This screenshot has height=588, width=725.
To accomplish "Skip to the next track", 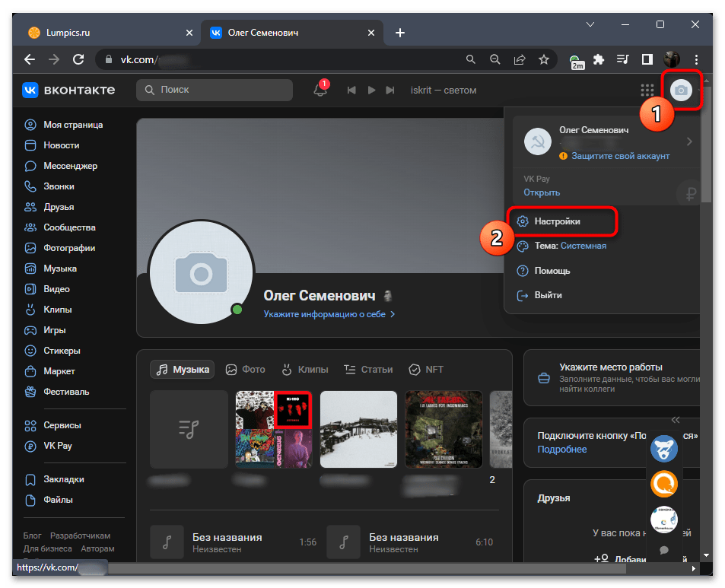I will point(390,91).
